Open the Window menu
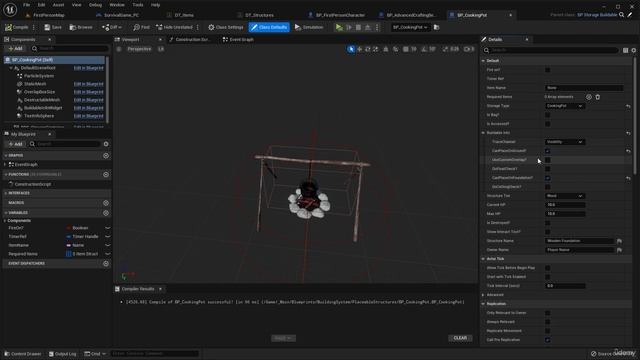Image resolution: width=640 pixels, height=360 pixels. (x=117, y=5)
